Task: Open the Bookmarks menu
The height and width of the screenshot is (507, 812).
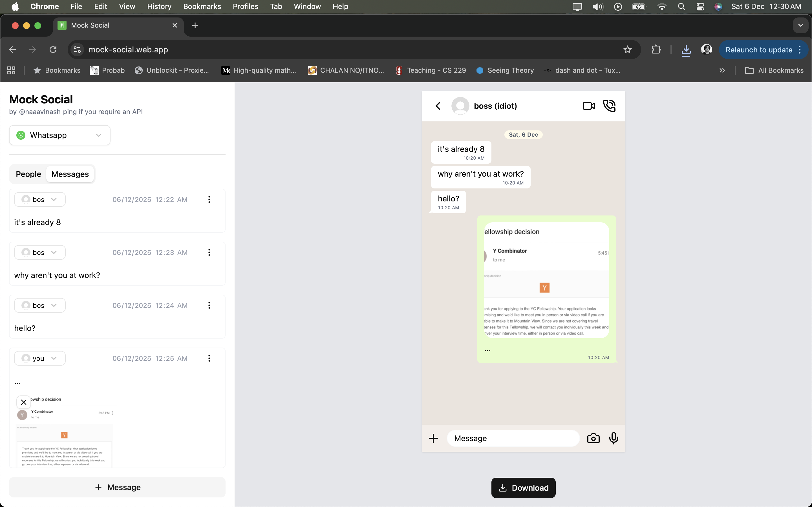Action: click(202, 6)
